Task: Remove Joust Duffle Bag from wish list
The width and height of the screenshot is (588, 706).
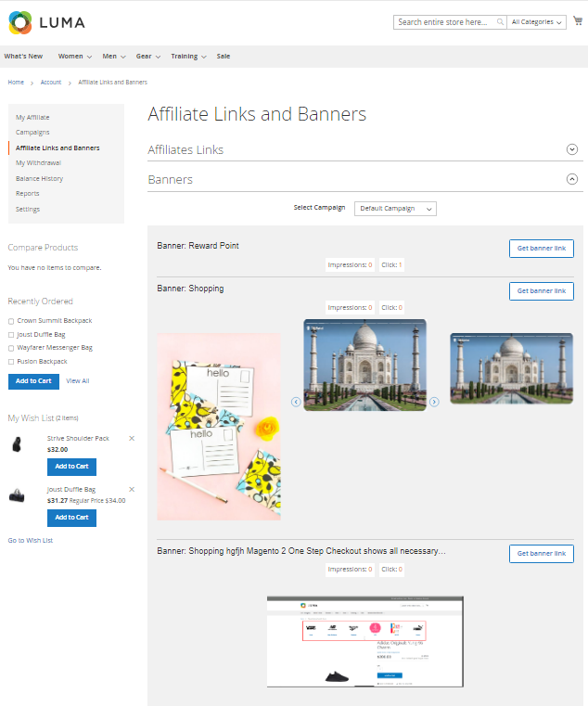Action: coord(132,489)
